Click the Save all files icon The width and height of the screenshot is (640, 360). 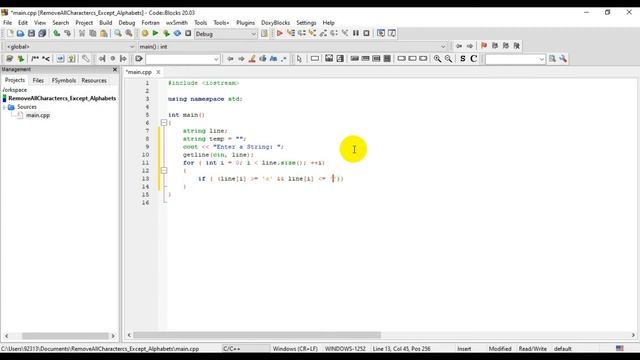[42, 33]
